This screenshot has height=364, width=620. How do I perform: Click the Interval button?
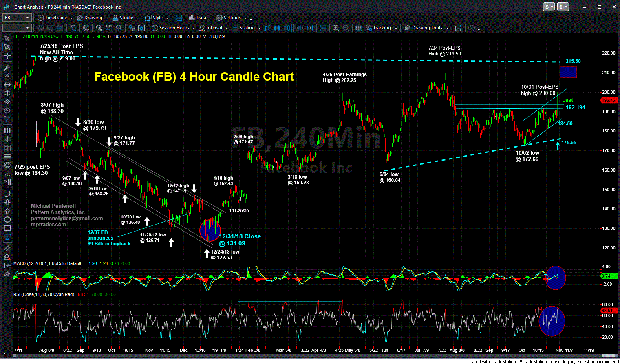(x=211, y=28)
